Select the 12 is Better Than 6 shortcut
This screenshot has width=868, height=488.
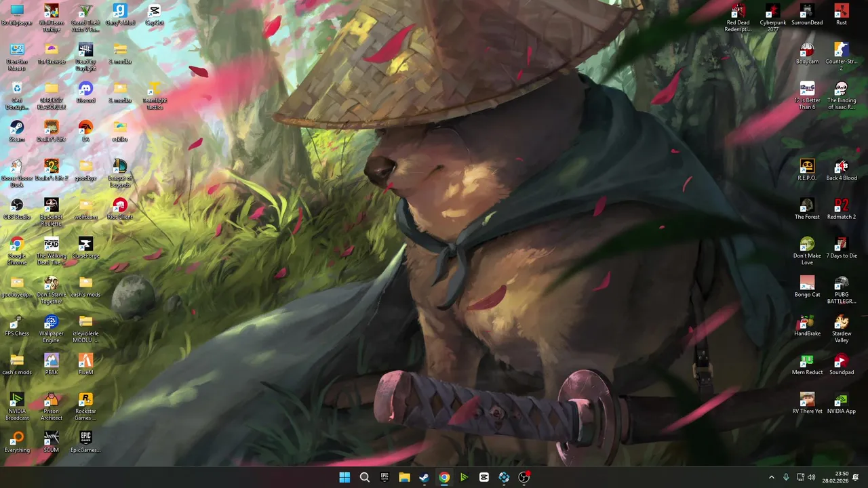coord(807,96)
